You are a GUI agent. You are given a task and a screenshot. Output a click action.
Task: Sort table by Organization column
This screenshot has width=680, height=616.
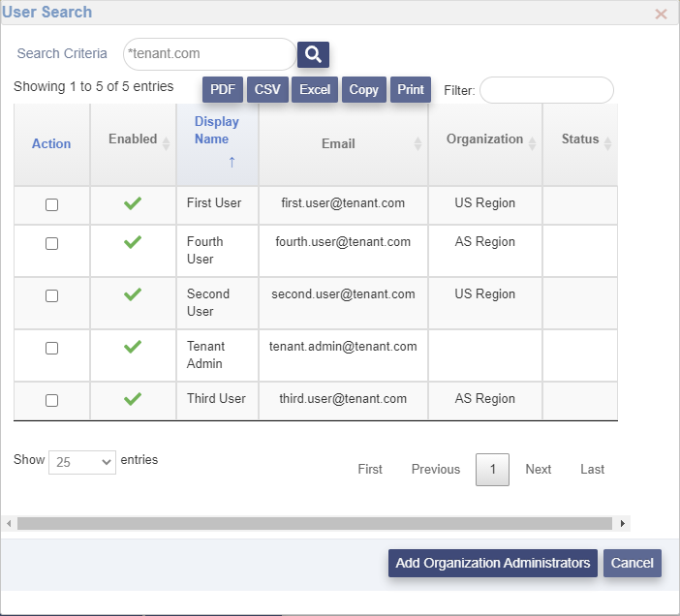pos(532,143)
